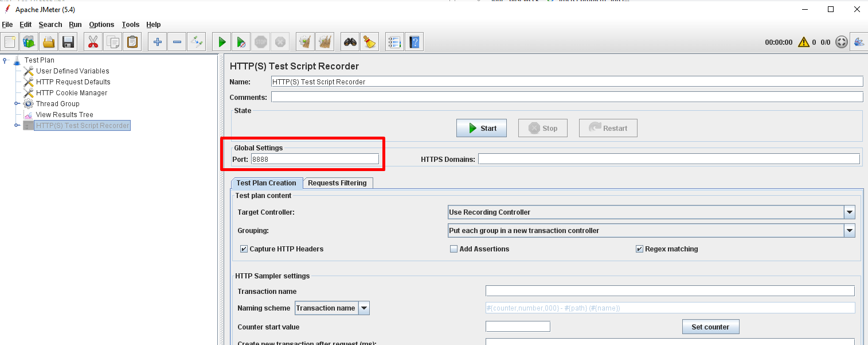Start the test with green play icon
Image resolution: width=868 pixels, height=345 pixels.
point(221,42)
